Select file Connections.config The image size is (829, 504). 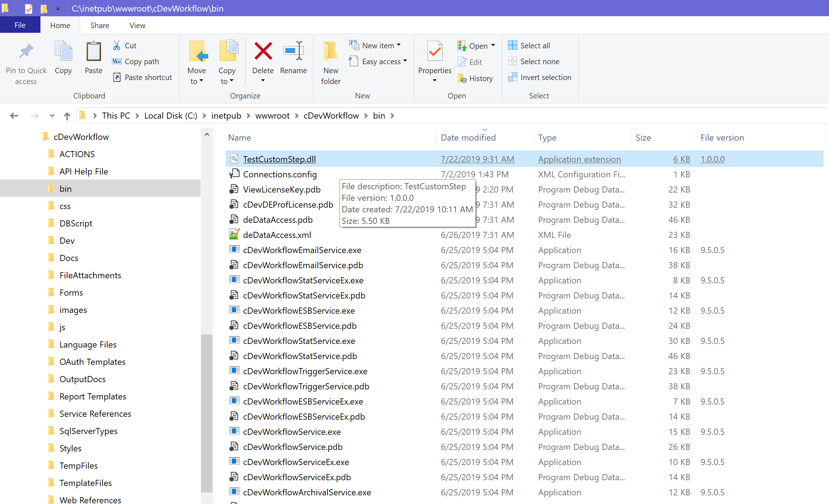[x=280, y=174]
